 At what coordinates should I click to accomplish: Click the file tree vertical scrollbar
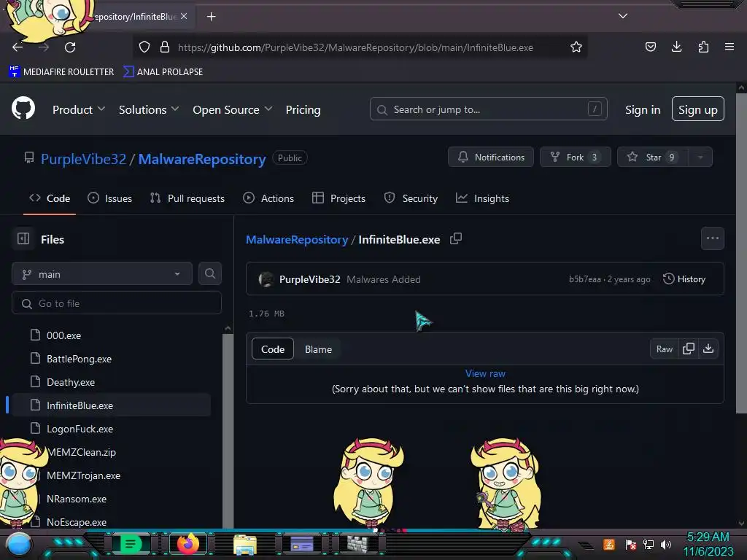(228, 429)
